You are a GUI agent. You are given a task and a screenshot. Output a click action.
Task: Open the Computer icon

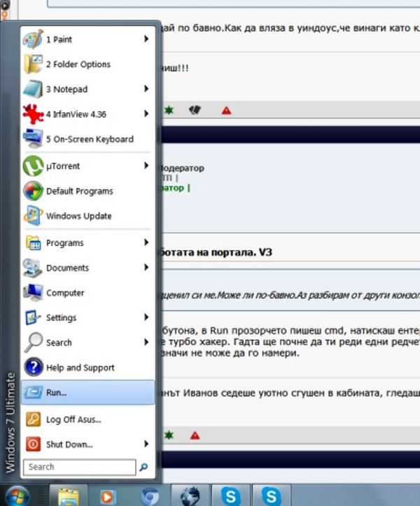[33, 292]
